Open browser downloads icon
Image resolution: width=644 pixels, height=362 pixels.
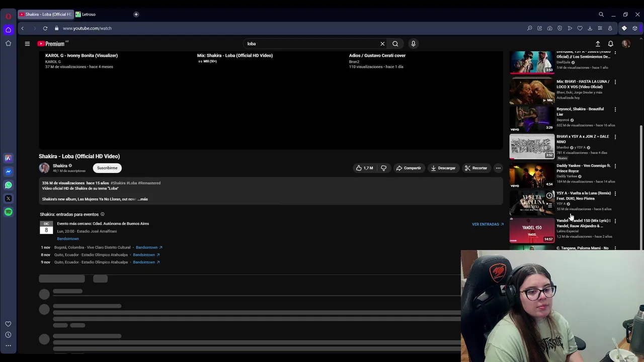(590, 28)
